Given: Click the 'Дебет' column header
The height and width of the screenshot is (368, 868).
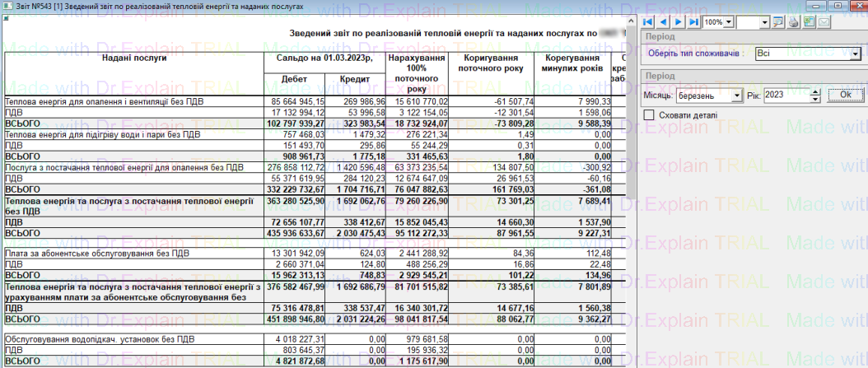Looking at the screenshot, I should (x=294, y=79).
